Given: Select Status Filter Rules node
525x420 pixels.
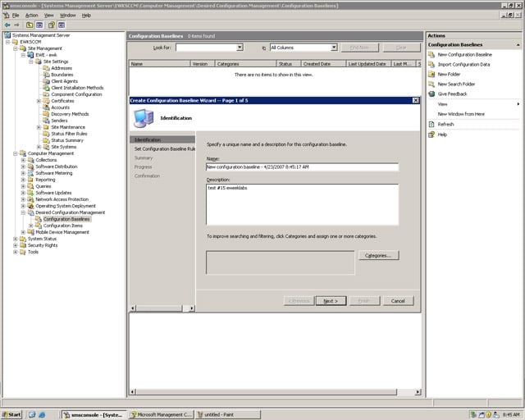Looking at the screenshot, I should coord(69,134).
